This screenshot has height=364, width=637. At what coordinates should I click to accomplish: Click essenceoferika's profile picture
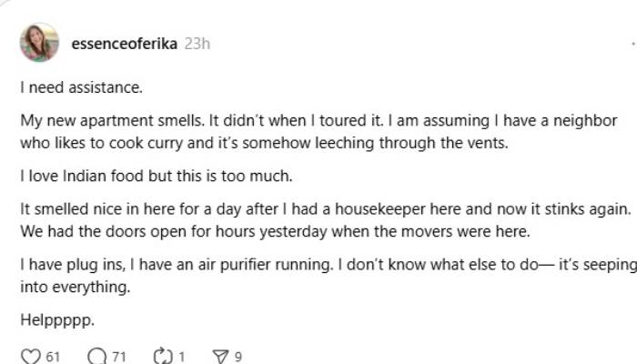pyautogui.click(x=39, y=43)
